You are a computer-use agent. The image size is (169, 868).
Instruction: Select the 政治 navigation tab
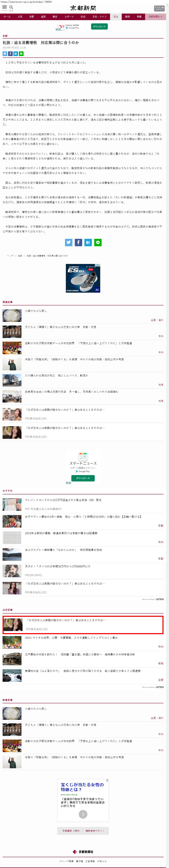(116, 17)
